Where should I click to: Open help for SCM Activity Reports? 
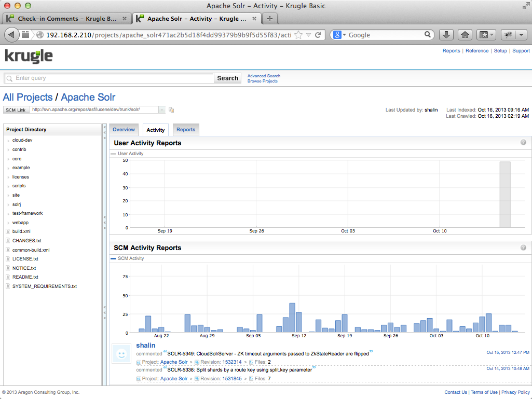click(523, 247)
